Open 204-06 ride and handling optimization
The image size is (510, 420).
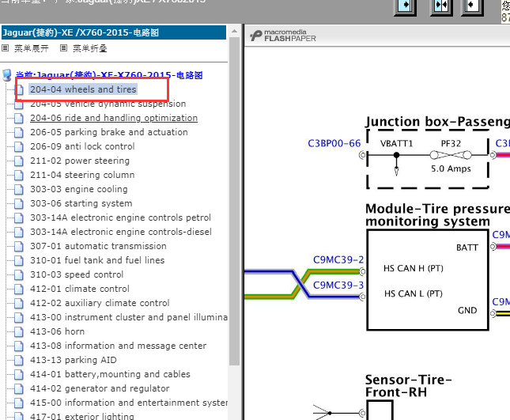click(x=114, y=118)
